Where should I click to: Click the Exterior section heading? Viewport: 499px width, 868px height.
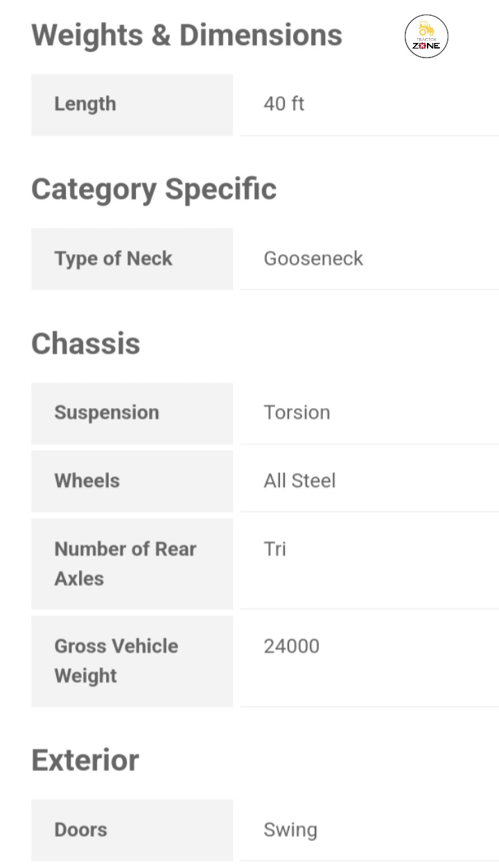point(85,760)
